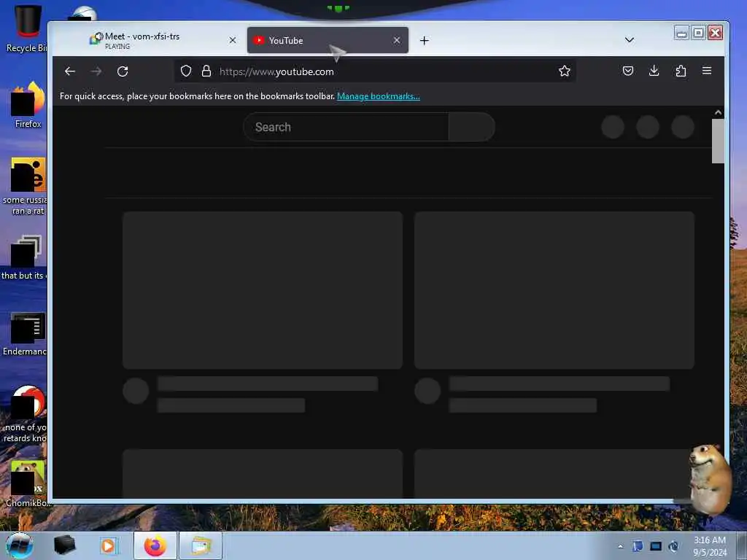747x560 pixels.
Task: Click the page scrollbar up arrow
Action: coord(718,113)
